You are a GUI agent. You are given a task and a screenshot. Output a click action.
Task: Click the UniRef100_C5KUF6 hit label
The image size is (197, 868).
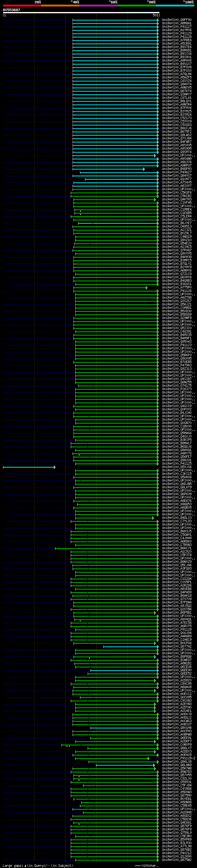pyautogui.click(x=176, y=193)
